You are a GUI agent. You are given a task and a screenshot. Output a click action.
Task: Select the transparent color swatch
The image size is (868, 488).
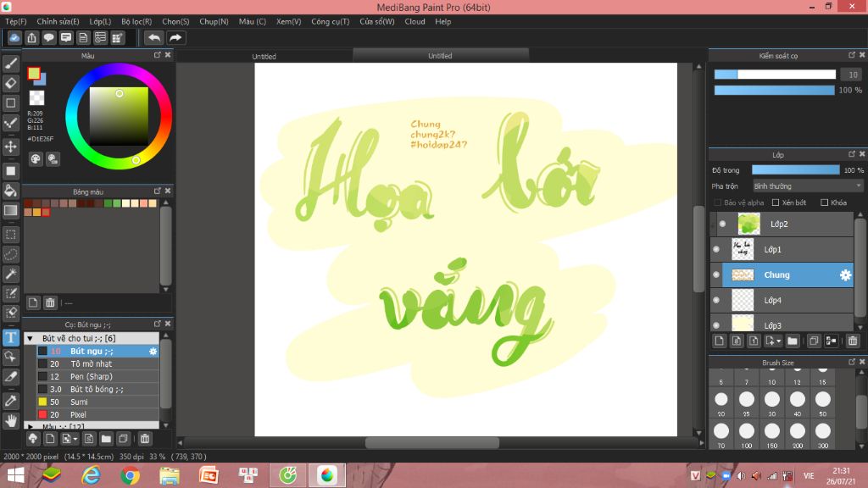click(x=36, y=98)
